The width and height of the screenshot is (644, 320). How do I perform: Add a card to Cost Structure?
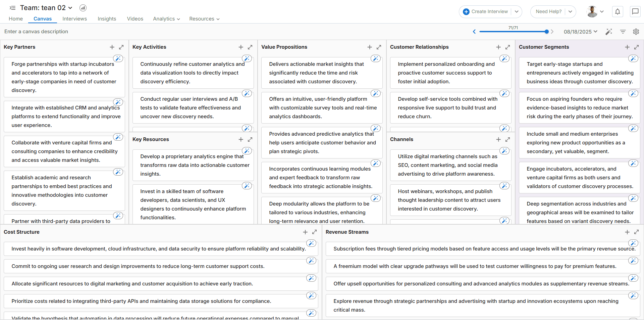click(x=305, y=232)
